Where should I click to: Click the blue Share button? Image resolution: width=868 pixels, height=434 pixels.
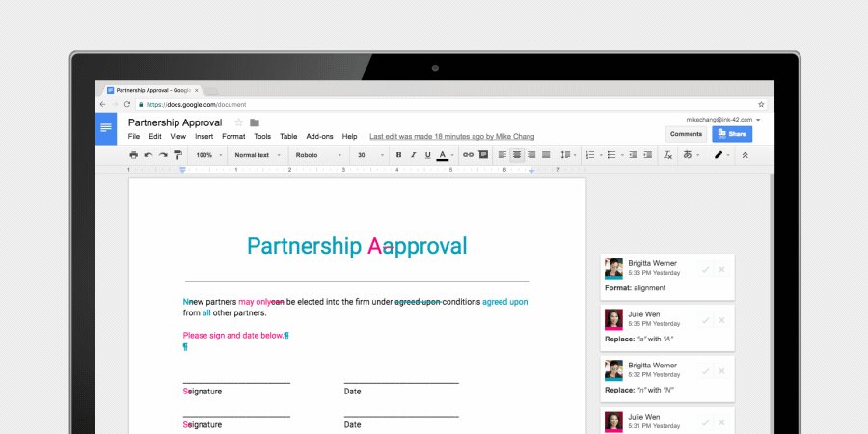click(732, 134)
